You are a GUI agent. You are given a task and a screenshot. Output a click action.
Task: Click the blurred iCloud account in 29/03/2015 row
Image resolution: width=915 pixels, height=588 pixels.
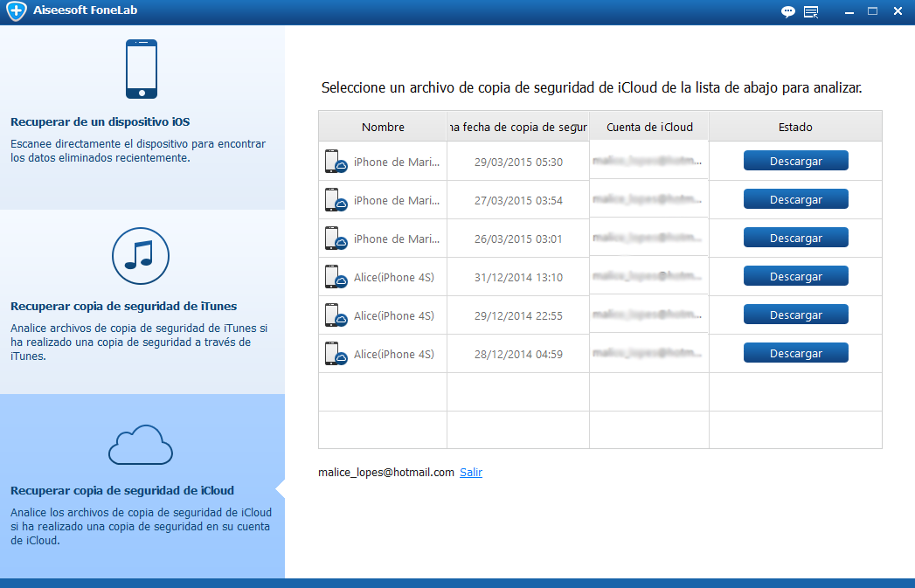tap(648, 160)
